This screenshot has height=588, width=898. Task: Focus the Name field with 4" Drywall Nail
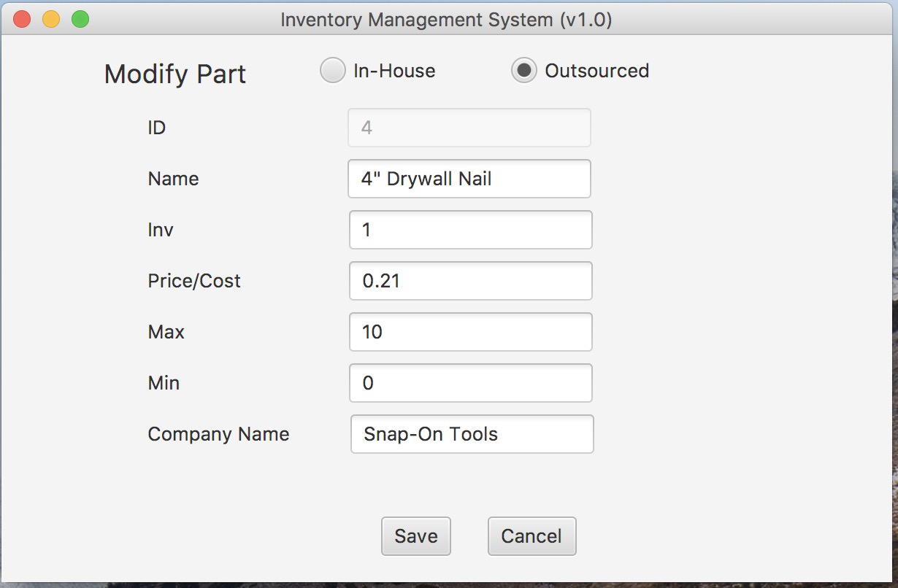(469, 179)
